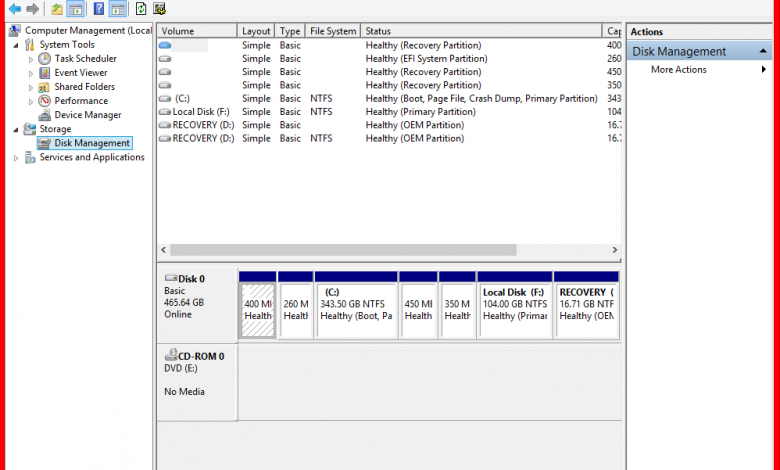Toggle the Show/Hide Action Pane toolbar icon
The image size is (780, 470).
117,8
